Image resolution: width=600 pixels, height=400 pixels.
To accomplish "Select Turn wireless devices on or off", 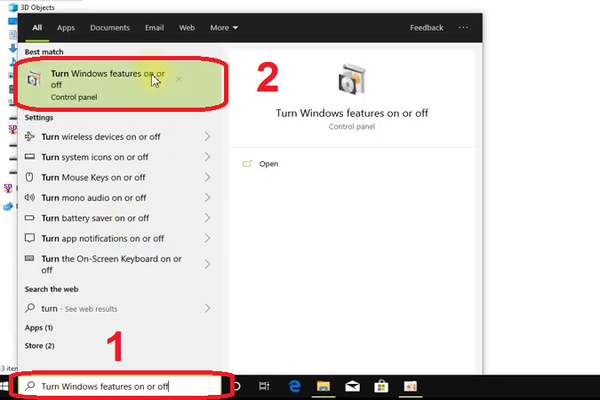I will (101, 137).
